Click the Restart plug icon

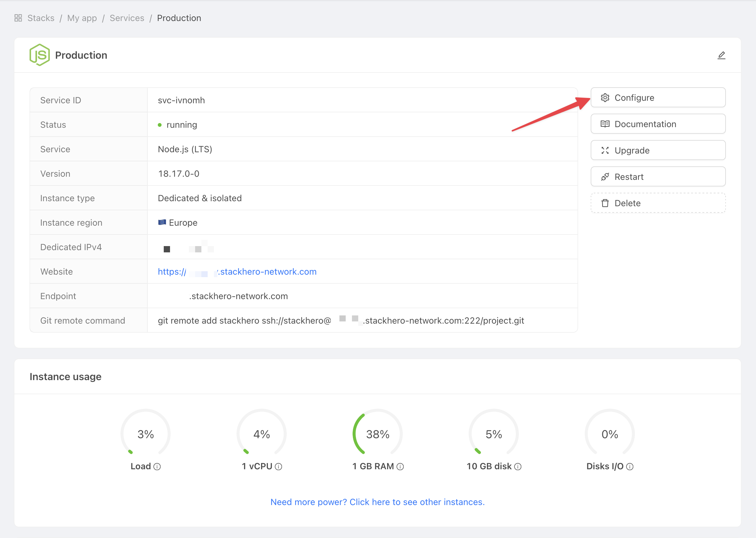(605, 176)
